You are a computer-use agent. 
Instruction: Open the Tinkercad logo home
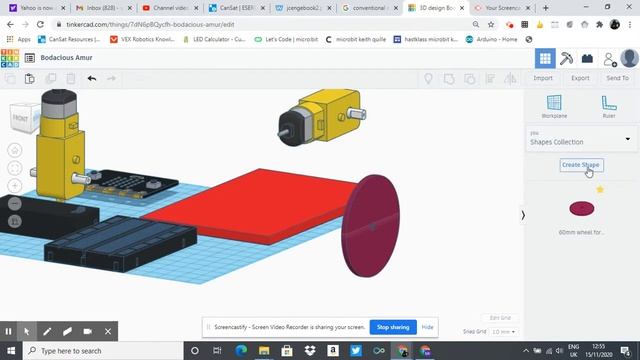tap(10, 58)
